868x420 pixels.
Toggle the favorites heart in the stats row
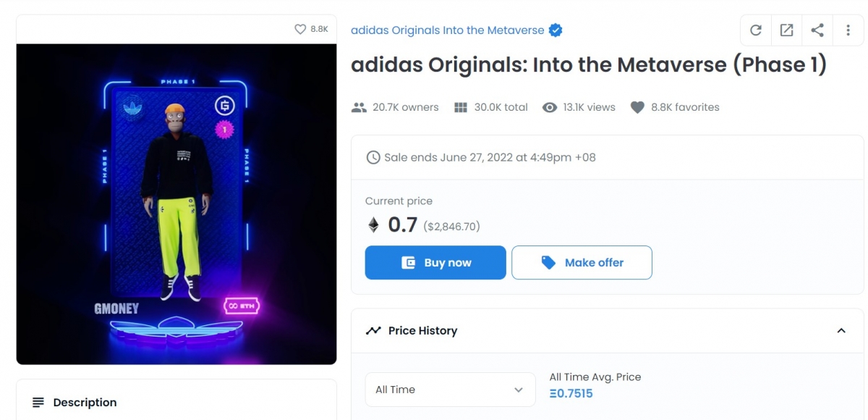click(x=637, y=106)
